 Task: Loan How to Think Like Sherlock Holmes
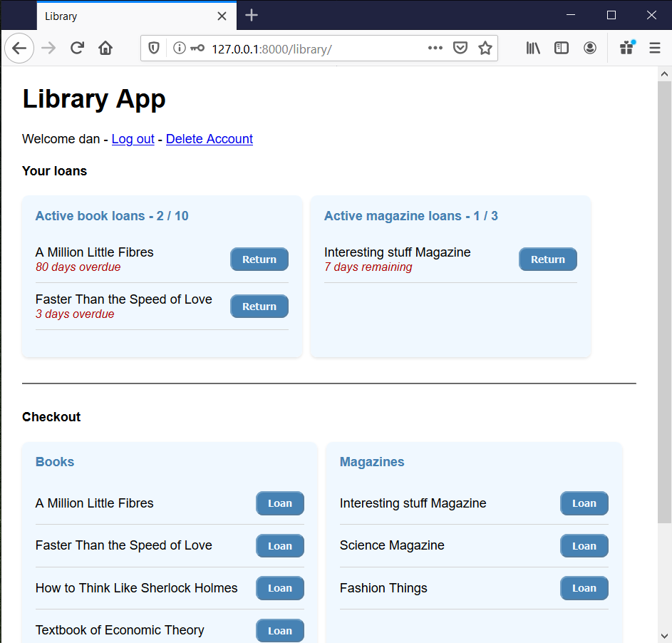click(280, 588)
